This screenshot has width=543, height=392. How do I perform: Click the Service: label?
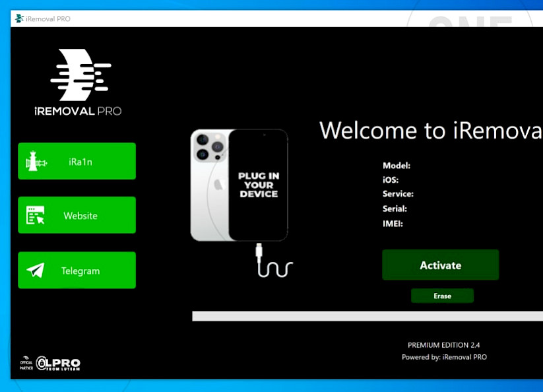coord(398,194)
